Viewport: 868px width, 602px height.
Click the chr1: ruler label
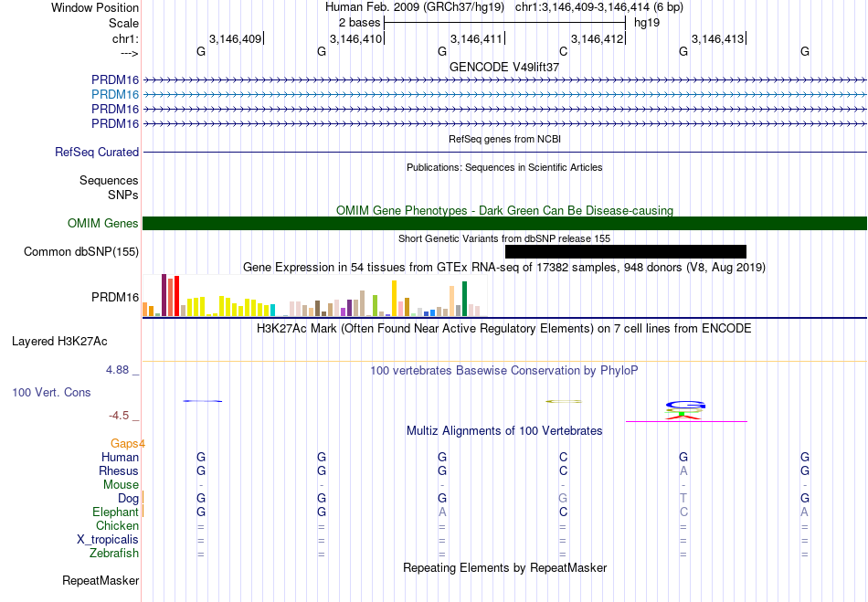click(126, 38)
